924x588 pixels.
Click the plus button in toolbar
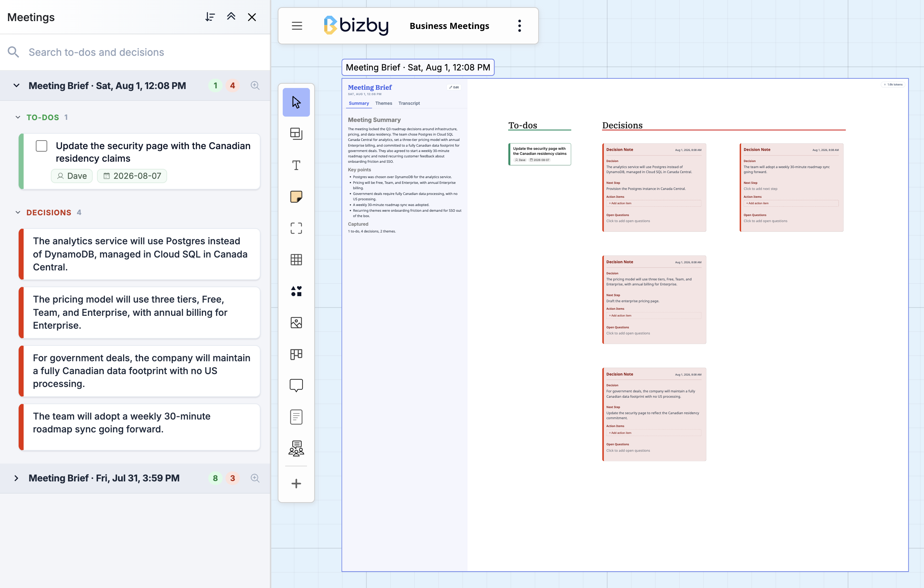[296, 483]
